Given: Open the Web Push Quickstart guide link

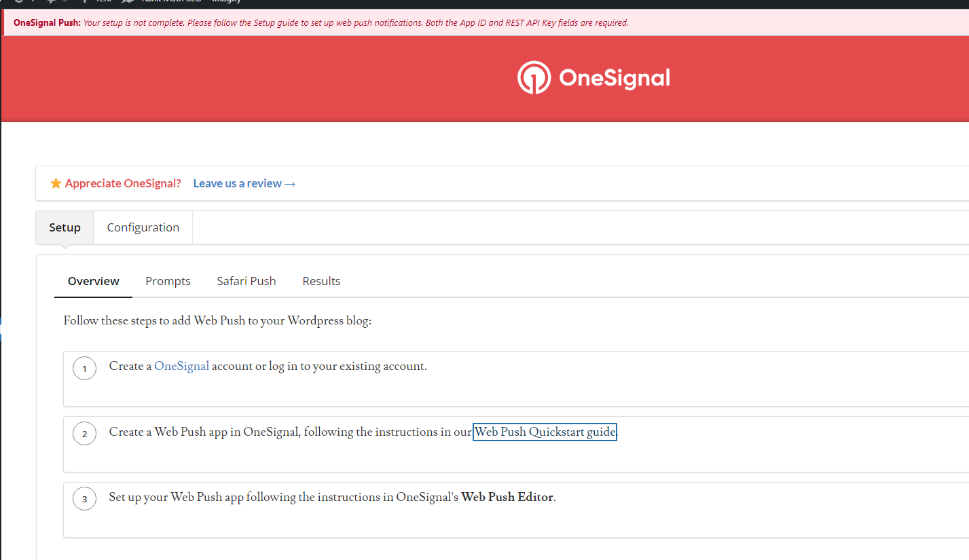Looking at the screenshot, I should tap(545, 432).
